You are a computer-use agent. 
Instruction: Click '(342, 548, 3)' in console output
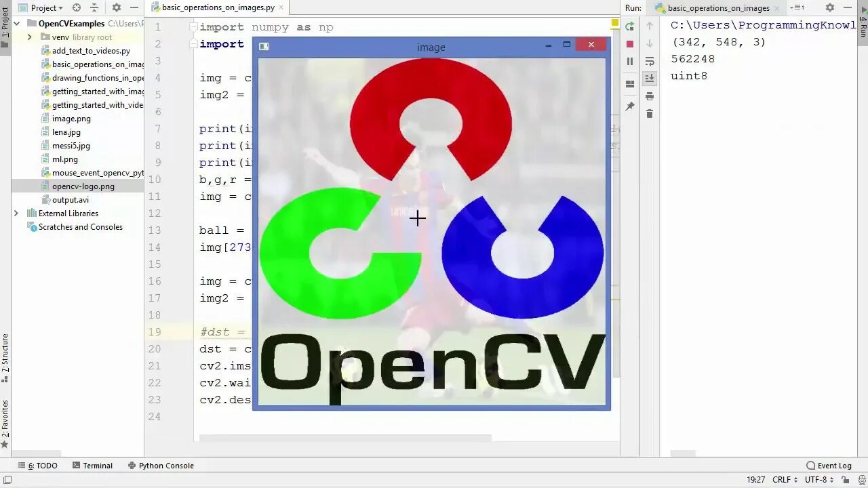pyautogui.click(x=718, y=42)
